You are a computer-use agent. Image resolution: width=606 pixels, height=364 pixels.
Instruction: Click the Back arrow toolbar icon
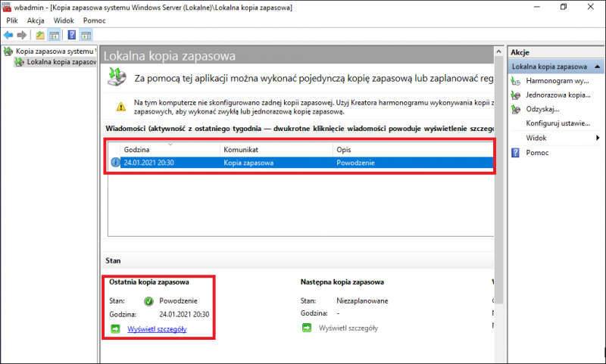8,35
